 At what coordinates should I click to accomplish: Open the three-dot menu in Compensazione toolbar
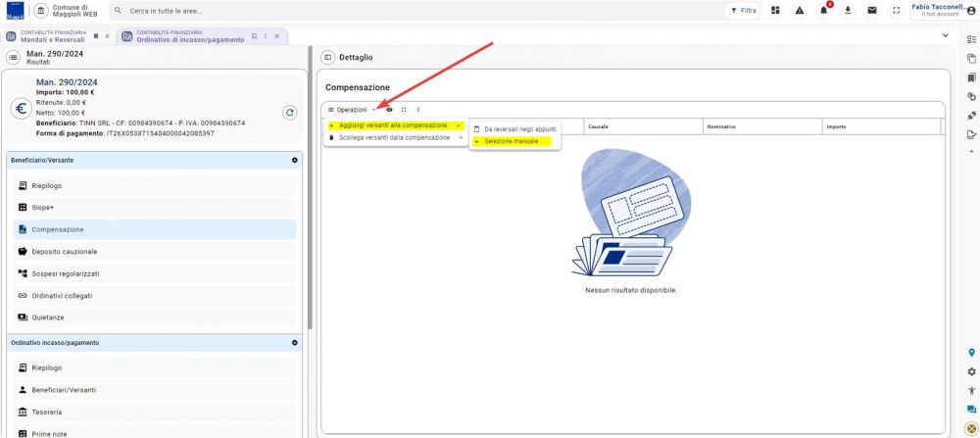pyautogui.click(x=418, y=110)
